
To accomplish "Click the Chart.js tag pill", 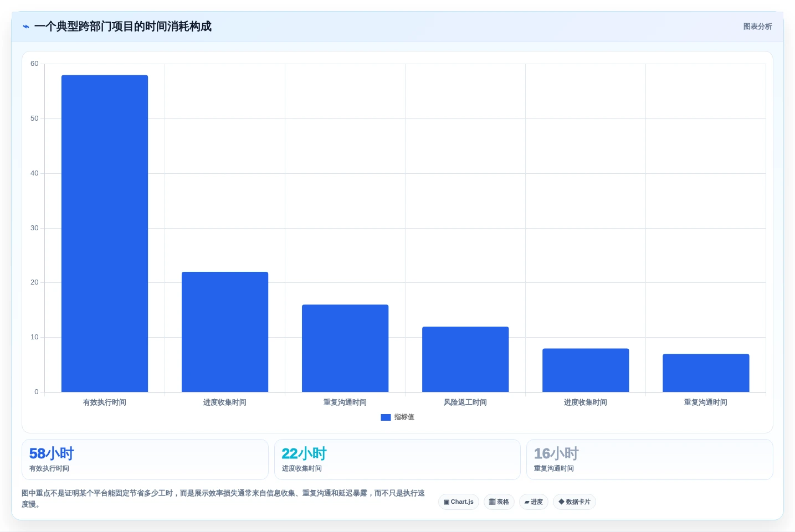I will click(x=459, y=502).
